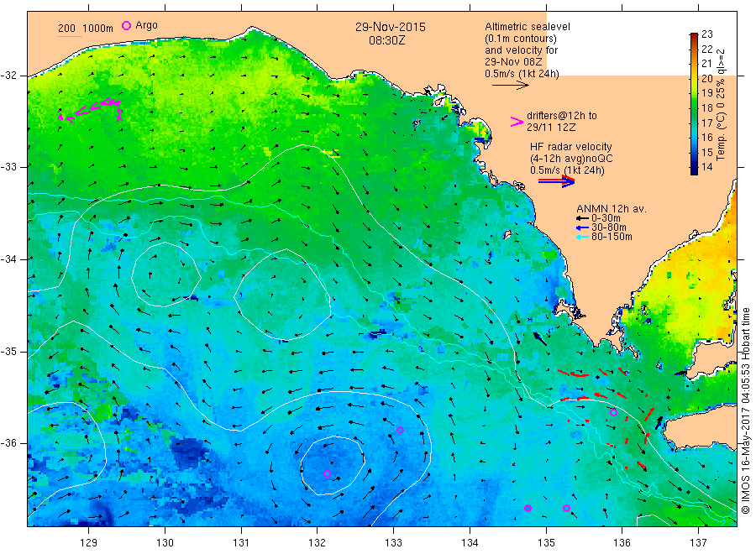Click the dark red top of temperature colorbar
This screenshot has height=554, width=756.
coord(694,36)
